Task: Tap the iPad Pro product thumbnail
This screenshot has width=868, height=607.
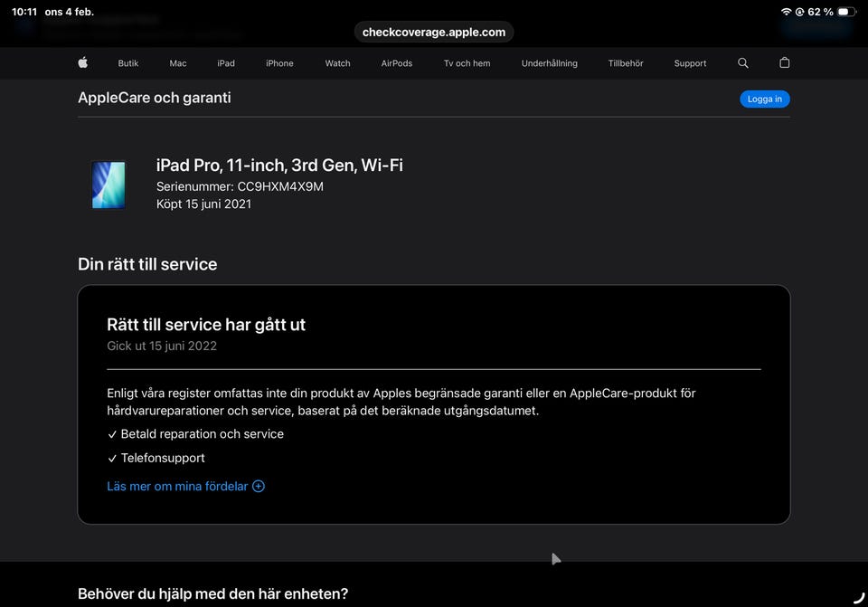Action: click(108, 185)
